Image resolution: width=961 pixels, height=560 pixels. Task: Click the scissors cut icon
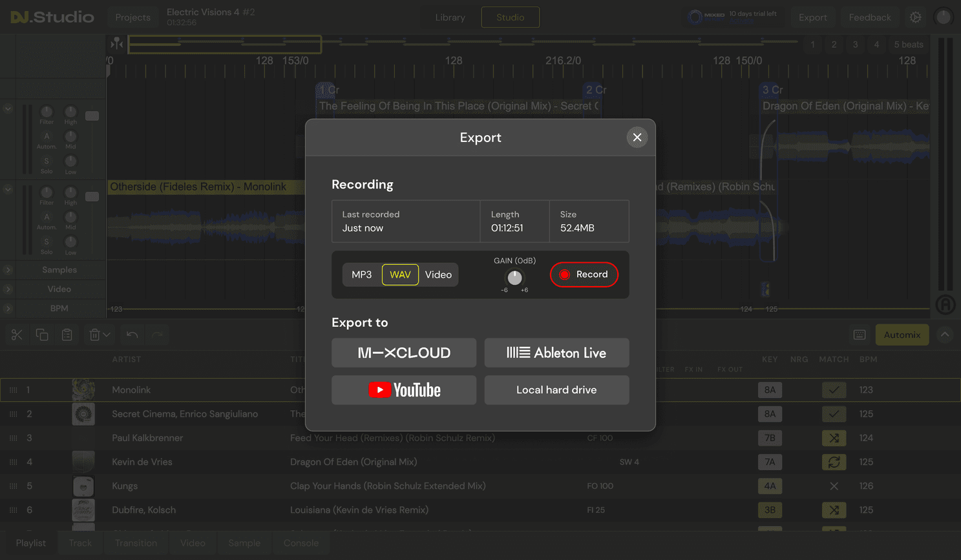coord(17,335)
